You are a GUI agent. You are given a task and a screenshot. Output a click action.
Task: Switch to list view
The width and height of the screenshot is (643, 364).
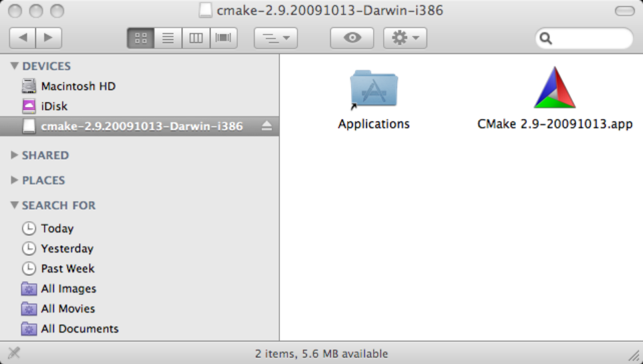pos(168,38)
